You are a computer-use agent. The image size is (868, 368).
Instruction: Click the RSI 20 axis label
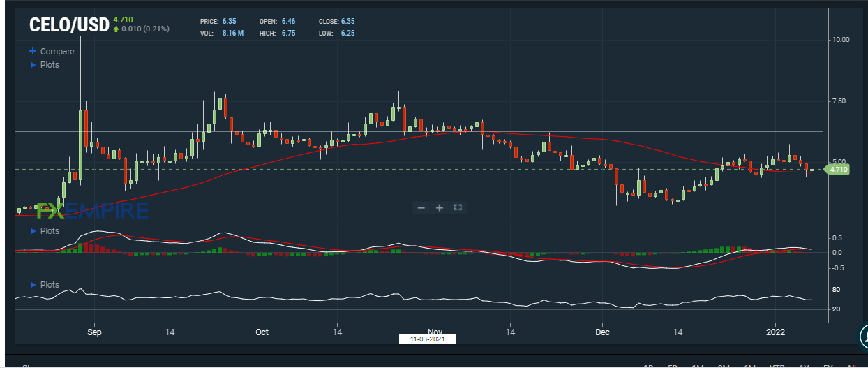[836, 309]
